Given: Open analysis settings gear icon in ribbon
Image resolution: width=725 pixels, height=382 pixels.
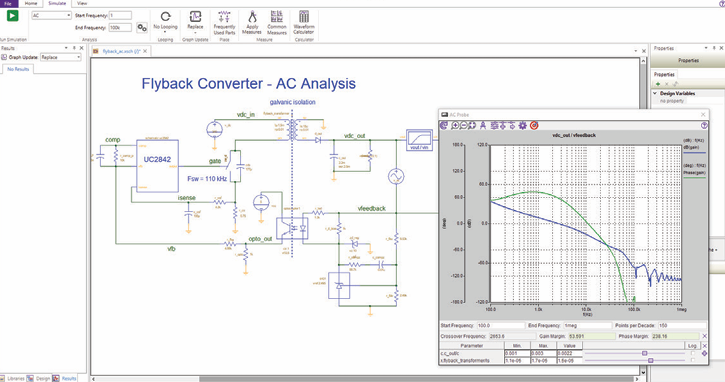Looking at the screenshot, I should point(142,28).
